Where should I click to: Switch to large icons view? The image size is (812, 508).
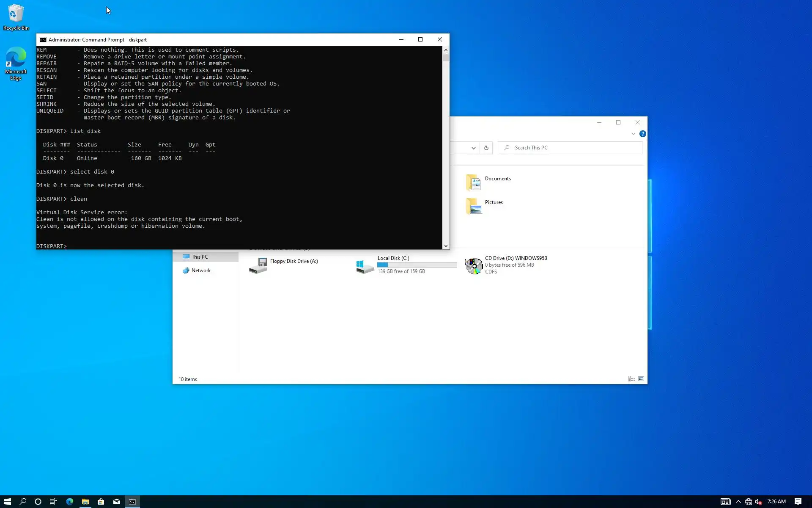pyautogui.click(x=641, y=379)
